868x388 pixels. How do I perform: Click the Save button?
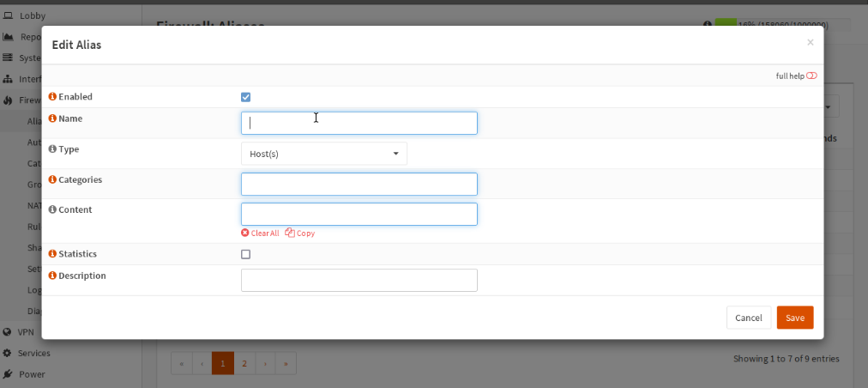click(x=794, y=318)
